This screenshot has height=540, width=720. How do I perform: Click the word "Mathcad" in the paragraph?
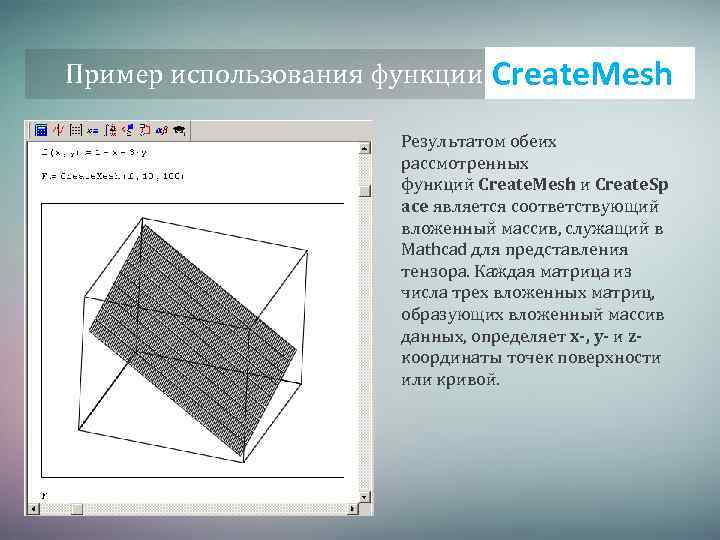point(433,250)
